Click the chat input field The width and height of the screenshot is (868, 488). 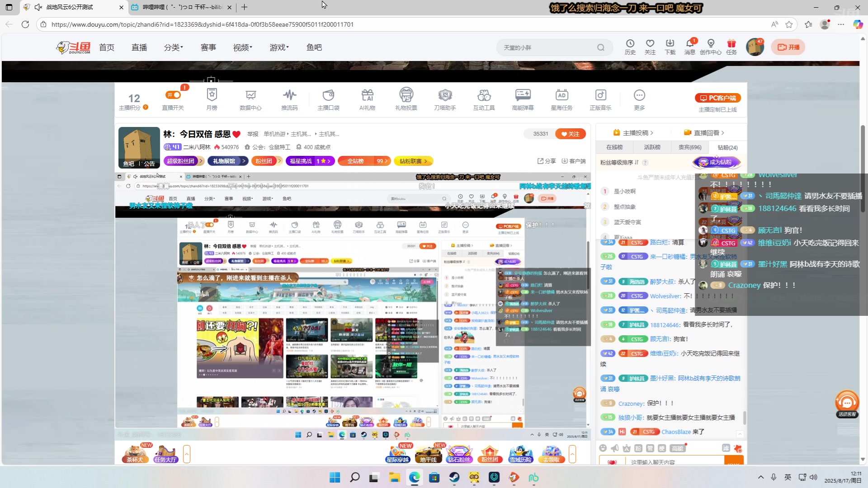tap(675, 461)
